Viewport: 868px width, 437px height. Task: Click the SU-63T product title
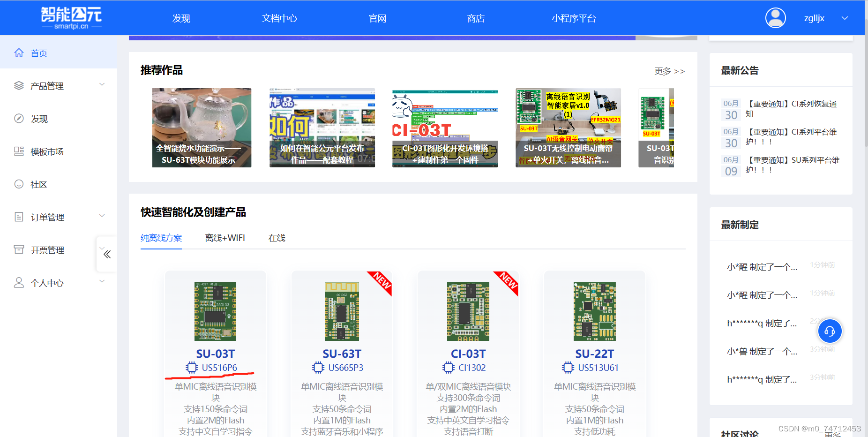point(342,354)
